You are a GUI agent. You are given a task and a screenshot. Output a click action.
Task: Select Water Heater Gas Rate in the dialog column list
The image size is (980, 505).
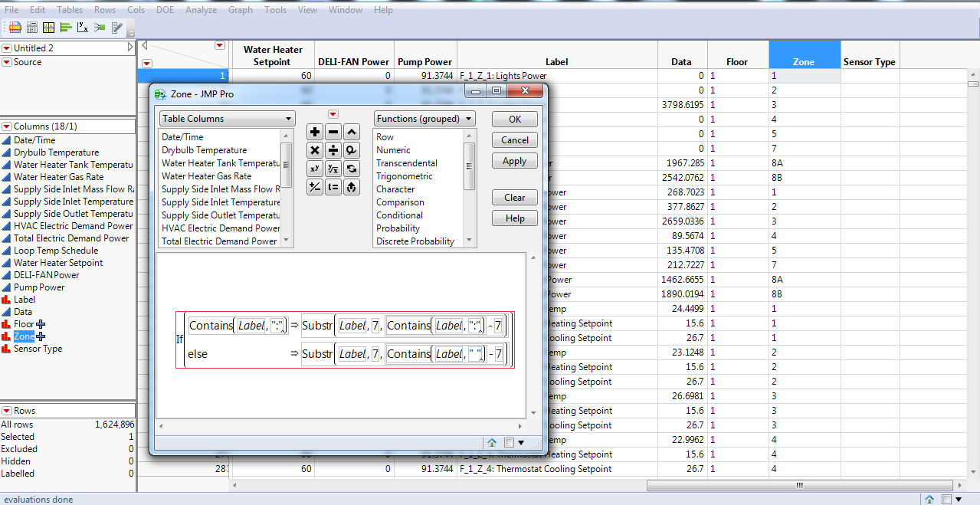207,176
